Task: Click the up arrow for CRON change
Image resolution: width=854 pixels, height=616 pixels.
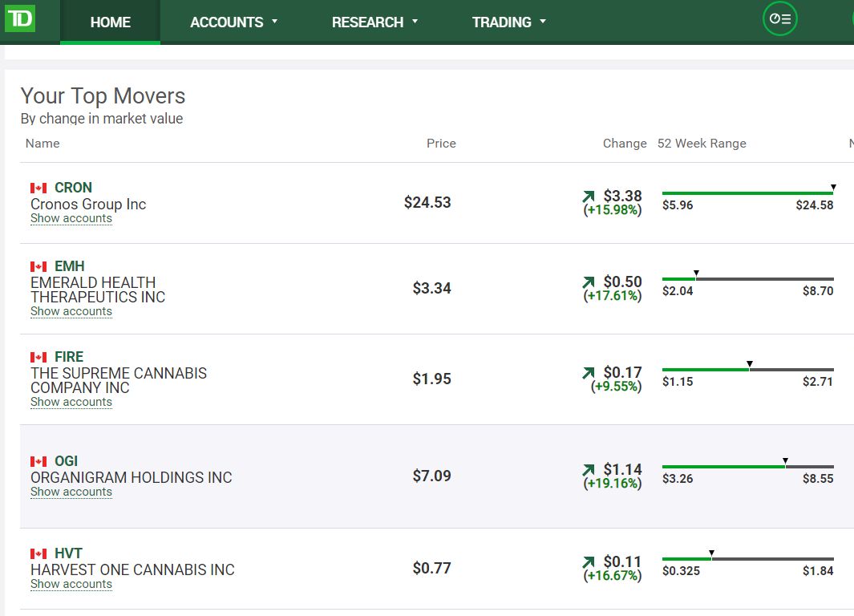Action: pos(589,196)
